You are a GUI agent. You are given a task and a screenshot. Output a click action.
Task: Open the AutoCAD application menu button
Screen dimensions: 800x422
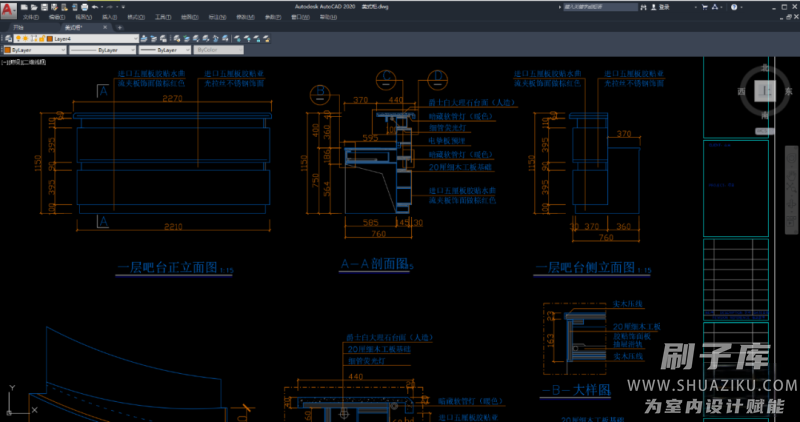pos(7,9)
